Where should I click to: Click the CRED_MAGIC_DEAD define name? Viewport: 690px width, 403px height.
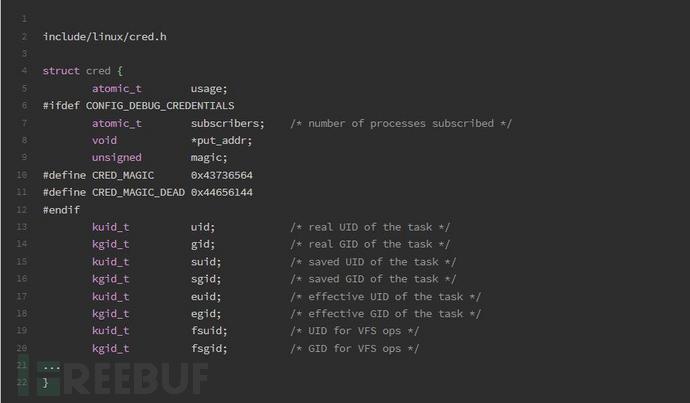pos(138,192)
